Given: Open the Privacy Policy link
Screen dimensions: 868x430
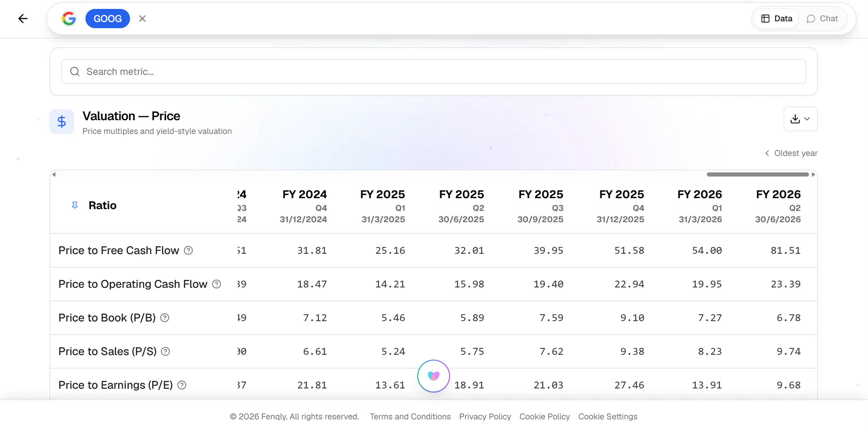Looking at the screenshot, I should pyautogui.click(x=485, y=417).
